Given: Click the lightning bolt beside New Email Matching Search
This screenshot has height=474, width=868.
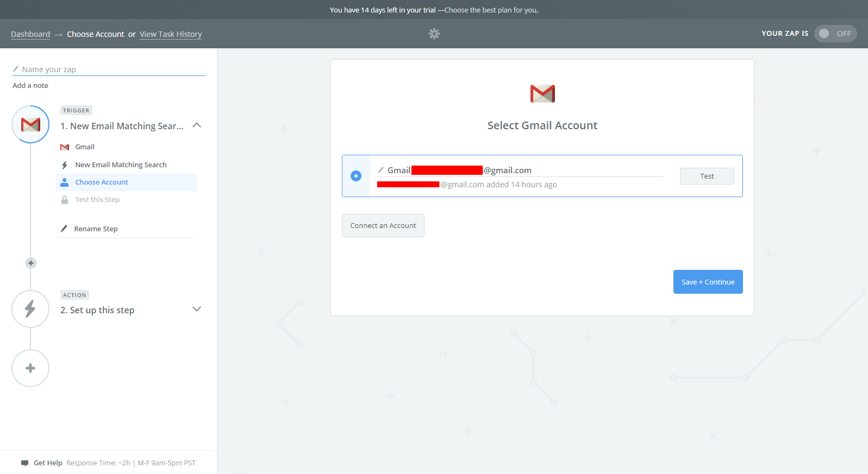Looking at the screenshot, I should (65, 165).
